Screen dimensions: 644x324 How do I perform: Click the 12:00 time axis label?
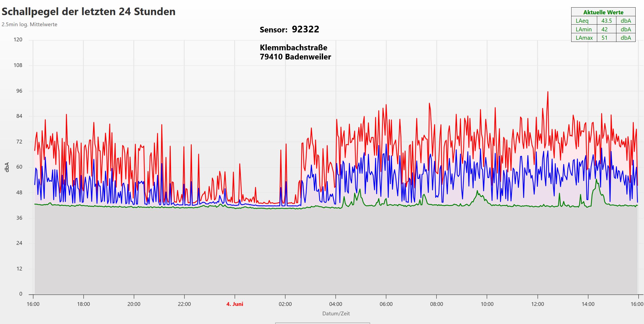tap(537, 304)
